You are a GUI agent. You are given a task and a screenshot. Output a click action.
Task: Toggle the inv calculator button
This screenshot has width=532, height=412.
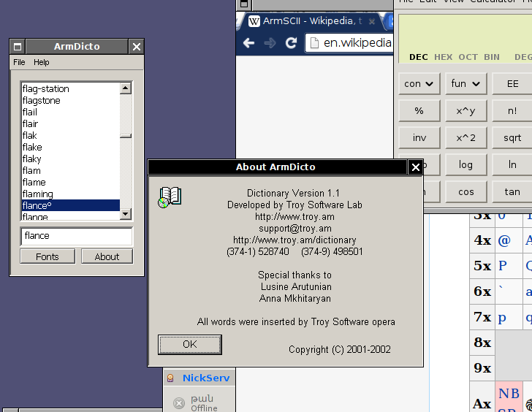pyautogui.click(x=419, y=137)
